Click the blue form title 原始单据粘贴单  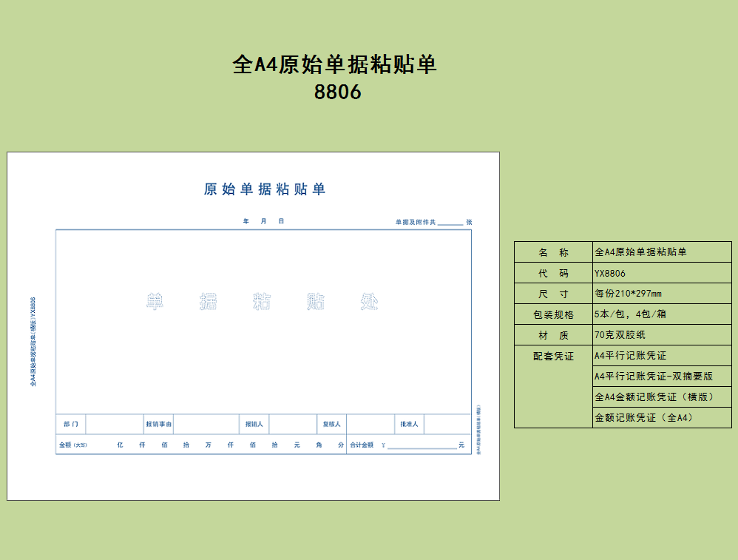tap(264, 189)
